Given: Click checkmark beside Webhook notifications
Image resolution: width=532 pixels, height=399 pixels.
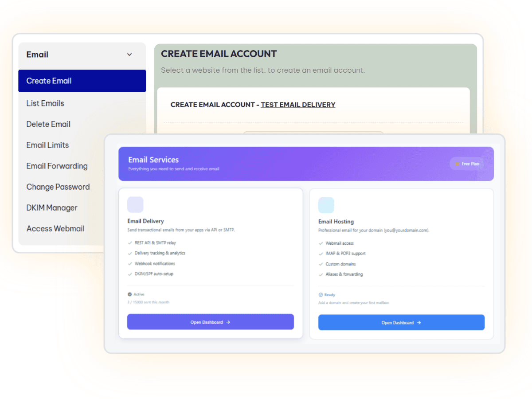Looking at the screenshot, I should (130, 264).
